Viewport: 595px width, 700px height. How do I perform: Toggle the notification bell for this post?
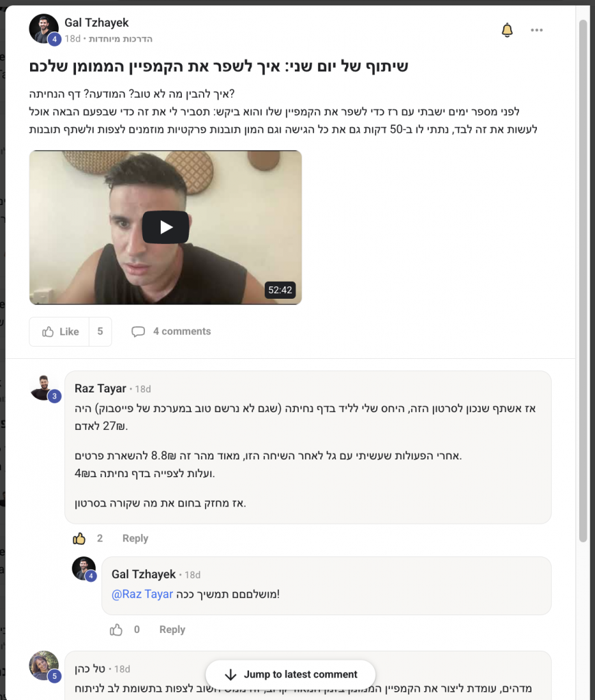click(x=507, y=30)
